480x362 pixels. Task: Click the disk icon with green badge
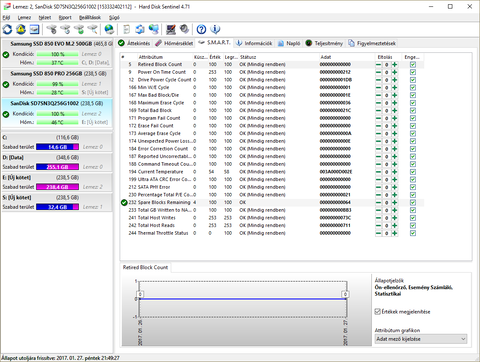coord(79,29)
